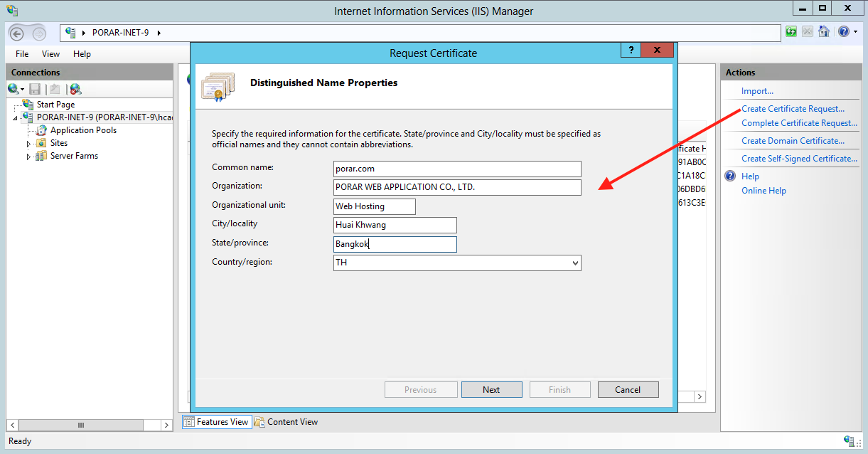Viewport: 868px width, 454px height.
Task: Click the green Refresh Page icon
Action: [x=791, y=32]
